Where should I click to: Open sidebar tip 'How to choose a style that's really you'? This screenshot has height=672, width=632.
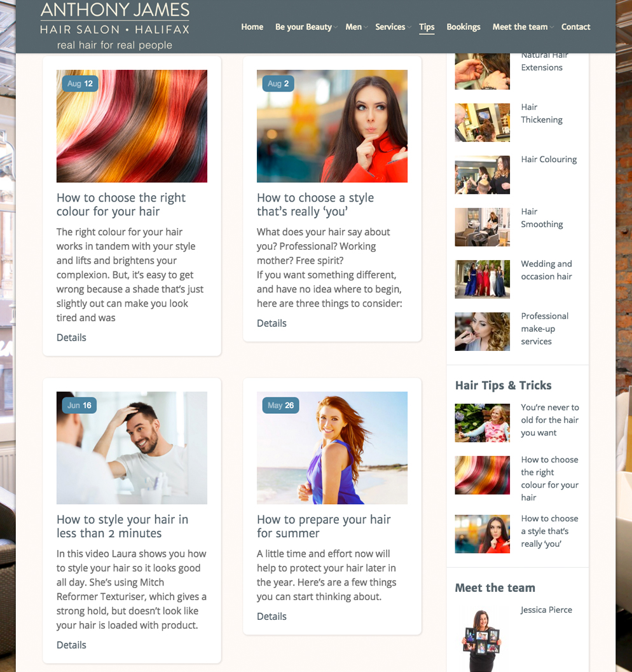point(550,531)
